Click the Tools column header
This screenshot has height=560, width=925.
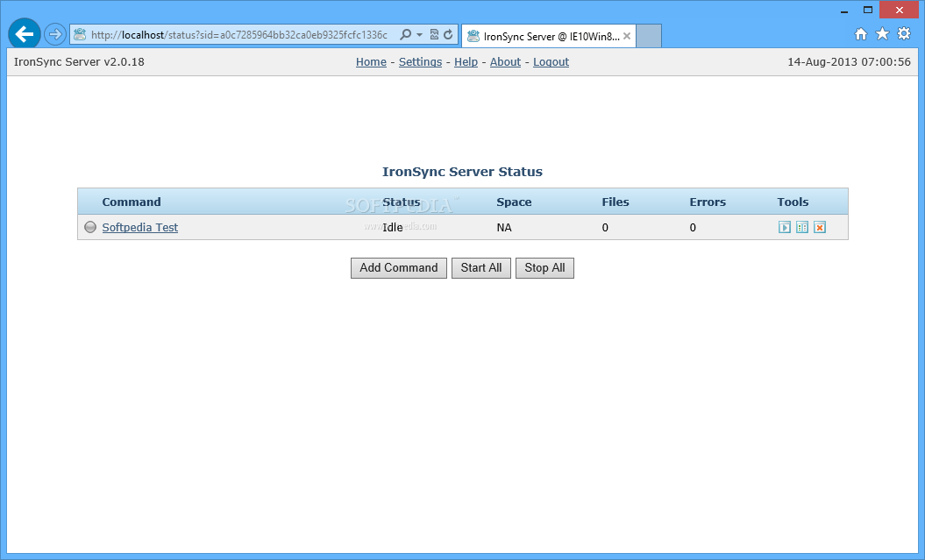(x=793, y=202)
